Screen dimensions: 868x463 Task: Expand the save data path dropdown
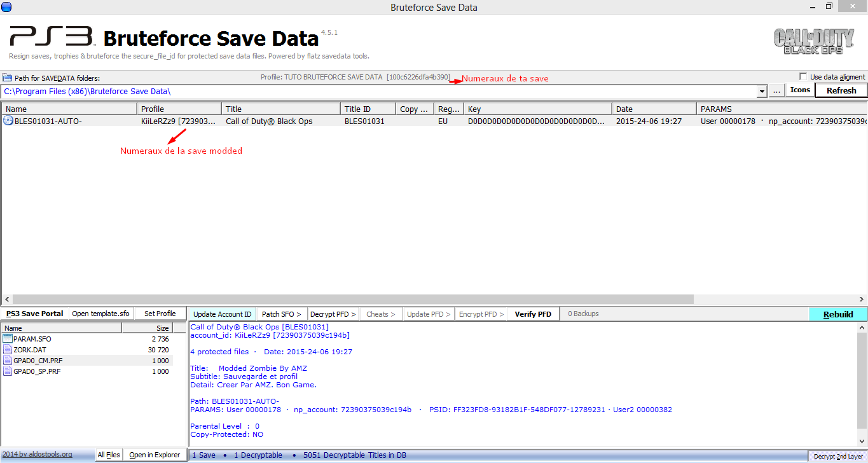point(762,91)
